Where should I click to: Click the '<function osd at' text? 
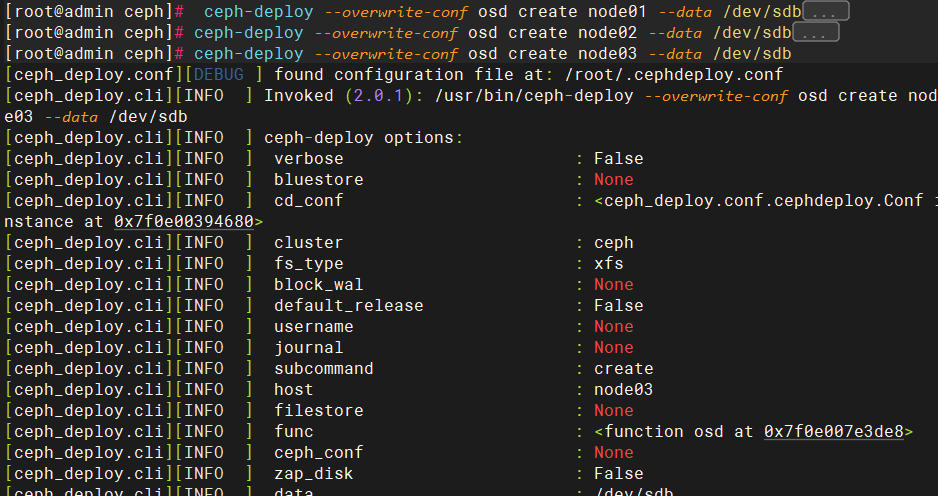pos(674,431)
